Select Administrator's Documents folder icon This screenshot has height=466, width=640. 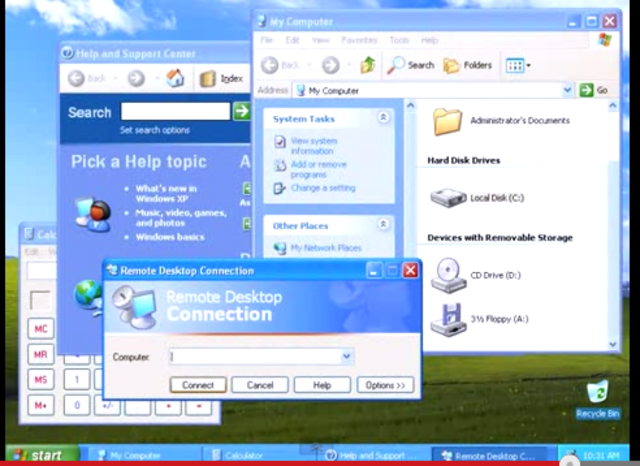(x=447, y=121)
